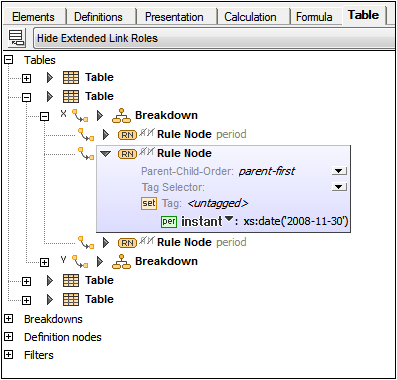
Task: Open the Calculation tab
Action: click(250, 17)
